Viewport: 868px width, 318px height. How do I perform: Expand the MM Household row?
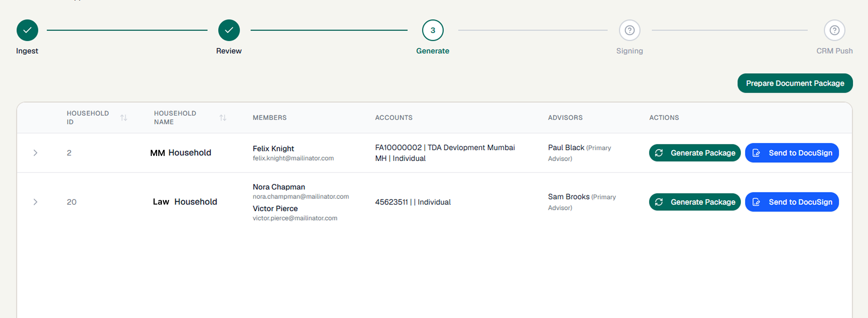35,153
